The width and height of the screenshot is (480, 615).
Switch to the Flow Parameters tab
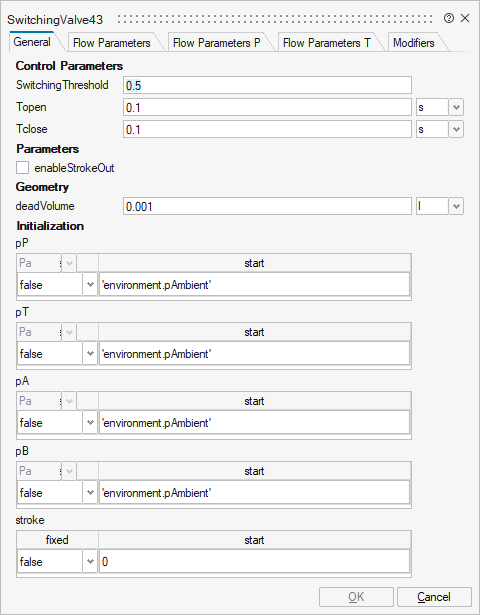[112, 43]
